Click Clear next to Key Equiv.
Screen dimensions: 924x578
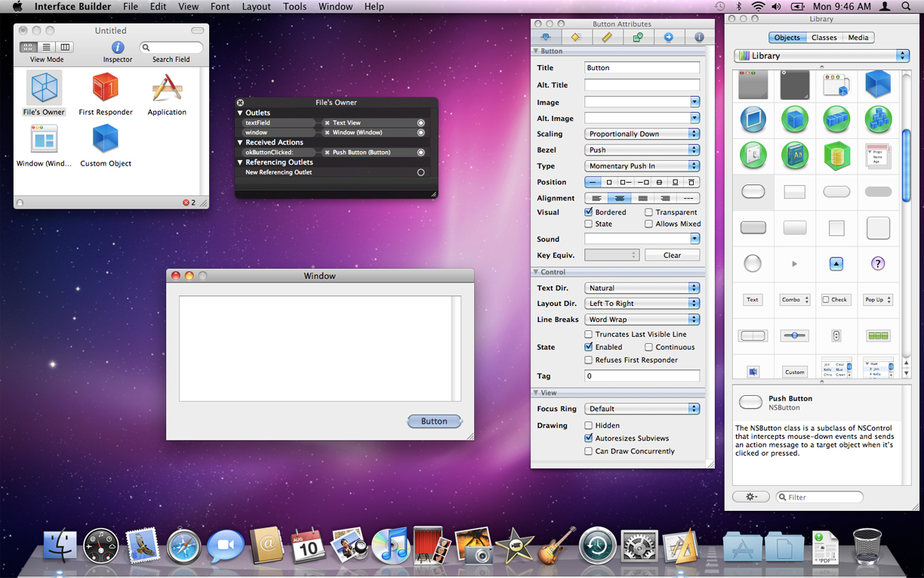click(672, 255)
